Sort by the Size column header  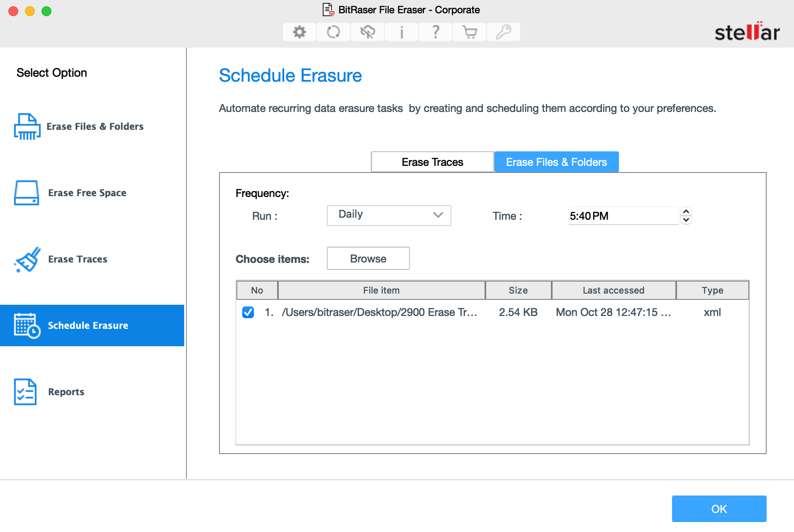click(x=518, y=290)
